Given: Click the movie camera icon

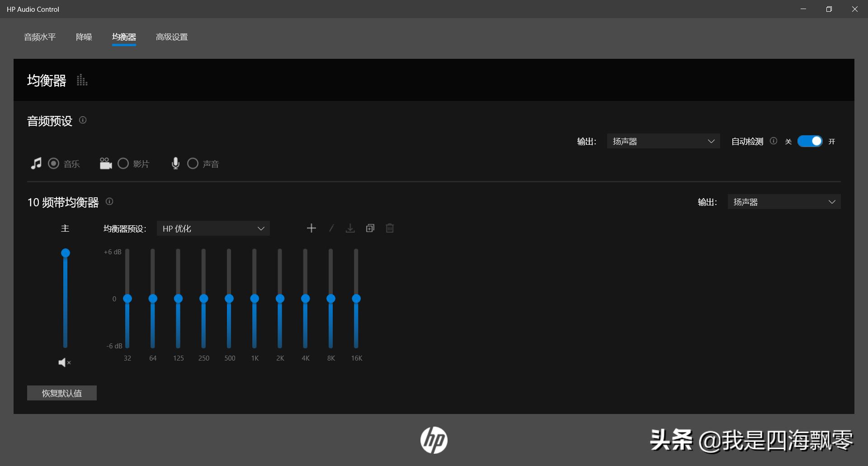Looking at the screenshot, I should pos(106,163).
